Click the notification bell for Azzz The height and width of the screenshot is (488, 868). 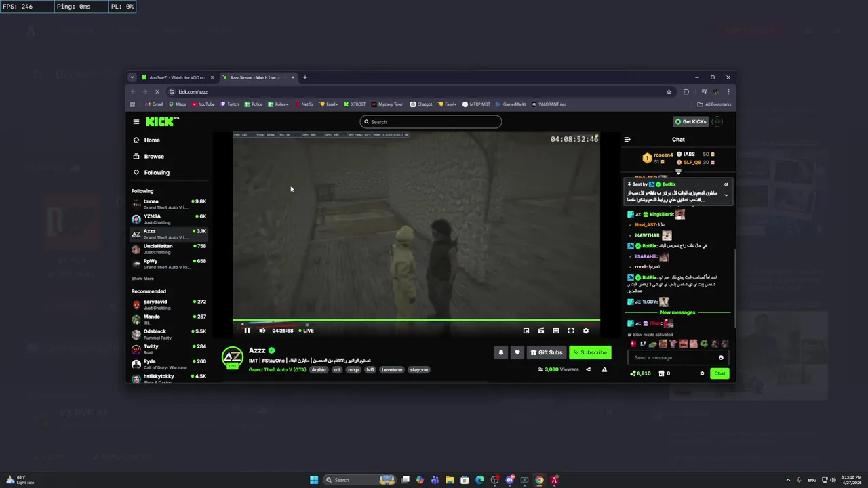point(501,352)
